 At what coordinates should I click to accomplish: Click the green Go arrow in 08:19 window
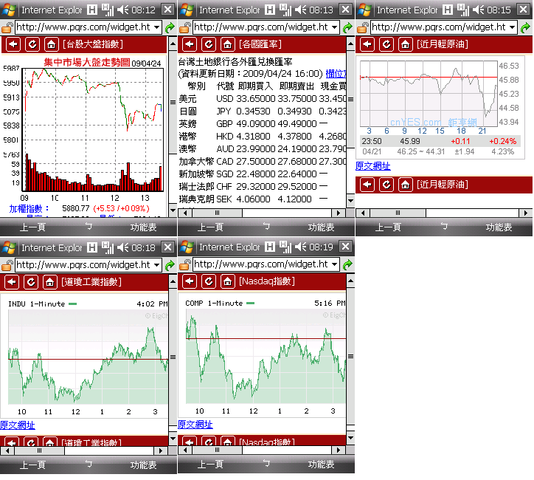[347, 264]
